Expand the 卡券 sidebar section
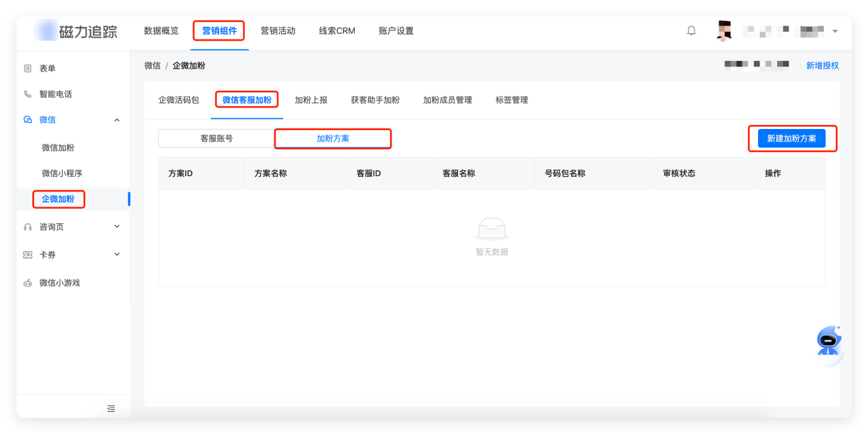The width and height of the screenshot is (868, 434). click(x=117, y=255)
